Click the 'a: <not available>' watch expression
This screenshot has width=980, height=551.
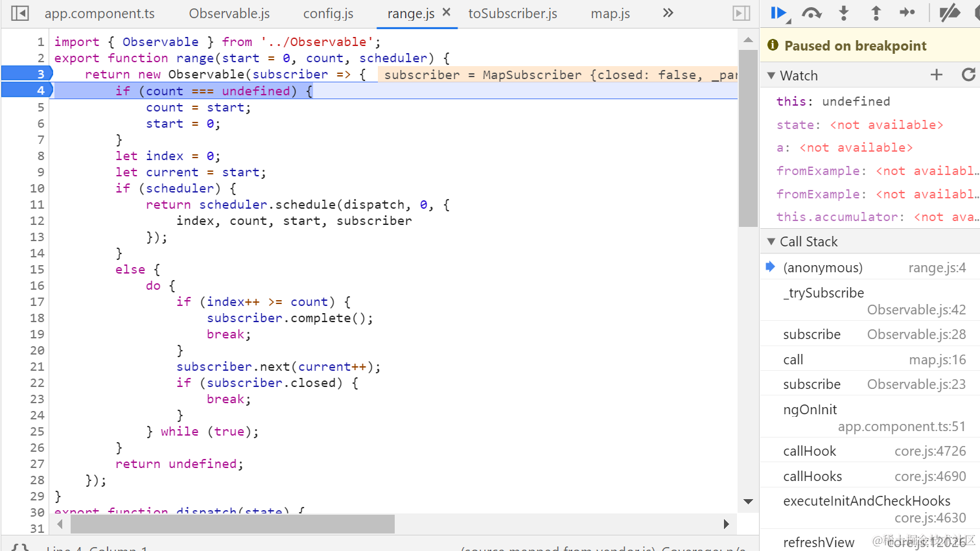pyautogui.click(x=845, y=147)
